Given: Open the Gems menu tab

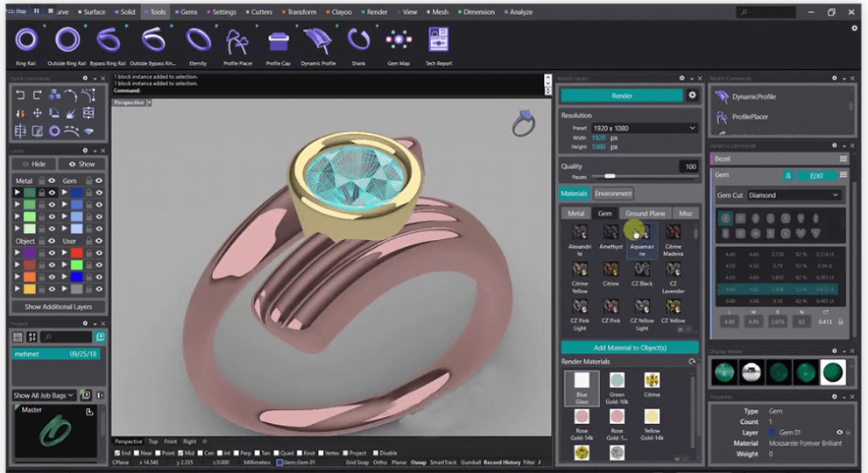Looking at the screenshot, I should [186, 12].
